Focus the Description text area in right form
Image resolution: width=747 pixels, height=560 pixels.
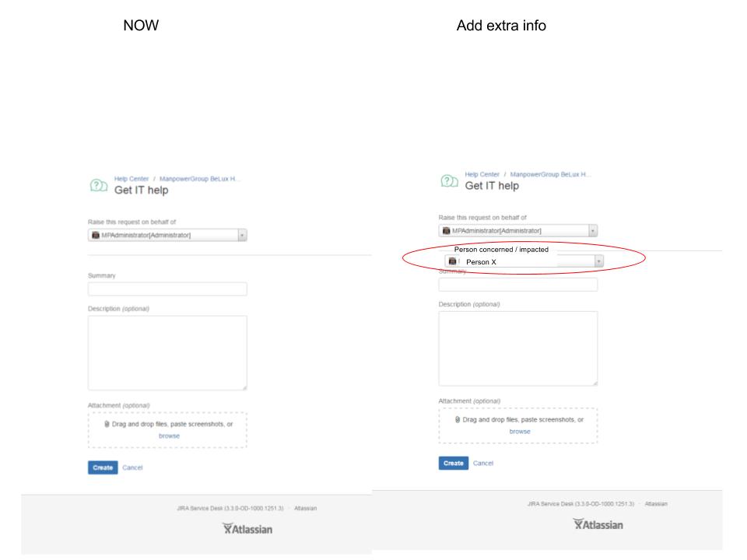(x=518, y=348)
